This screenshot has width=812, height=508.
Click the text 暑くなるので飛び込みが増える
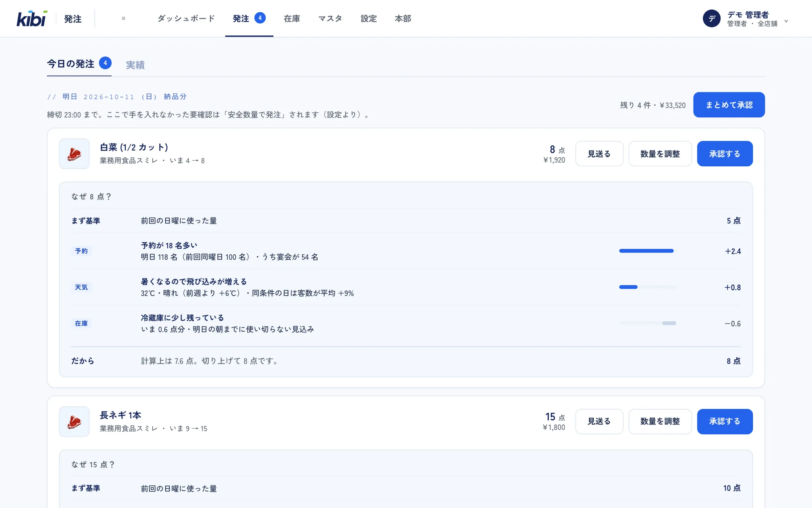pyautogui.click(x=194, y=281)
